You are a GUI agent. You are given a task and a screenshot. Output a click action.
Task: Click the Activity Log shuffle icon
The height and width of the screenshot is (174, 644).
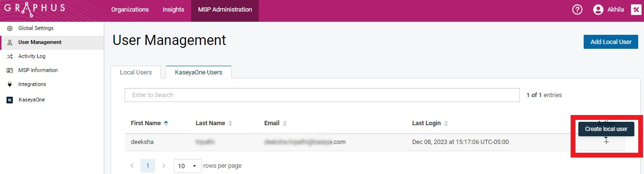tap(9, 57)
